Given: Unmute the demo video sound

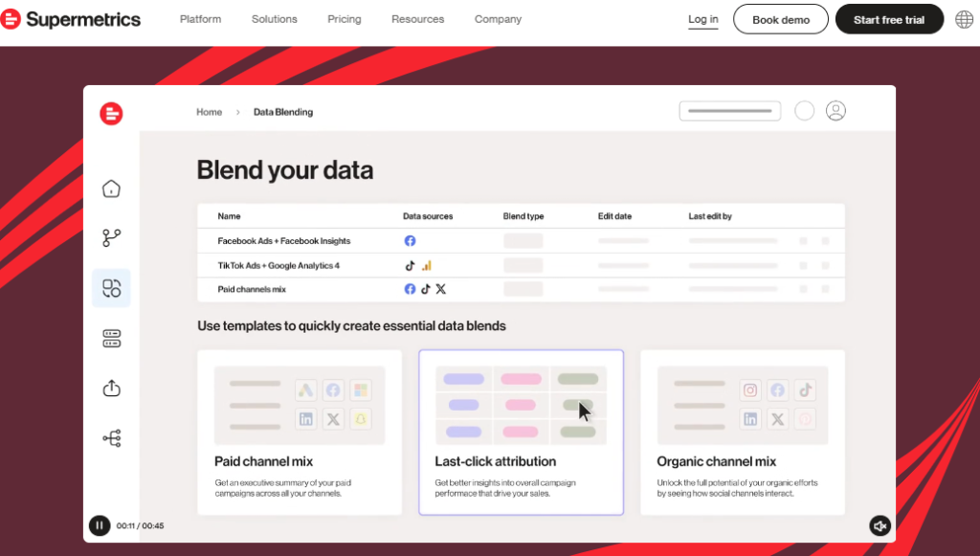Looking at the screenshot, I should [880, 526].
